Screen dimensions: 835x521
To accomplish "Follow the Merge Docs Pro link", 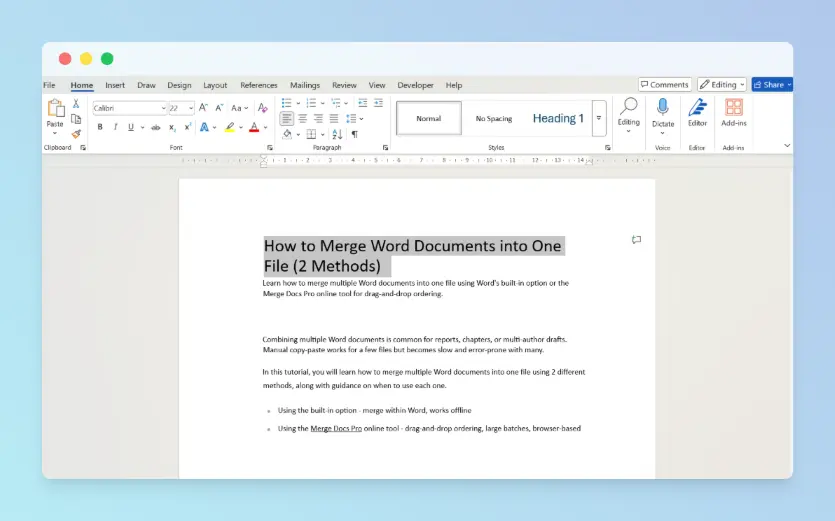I will tap(336, 428).
